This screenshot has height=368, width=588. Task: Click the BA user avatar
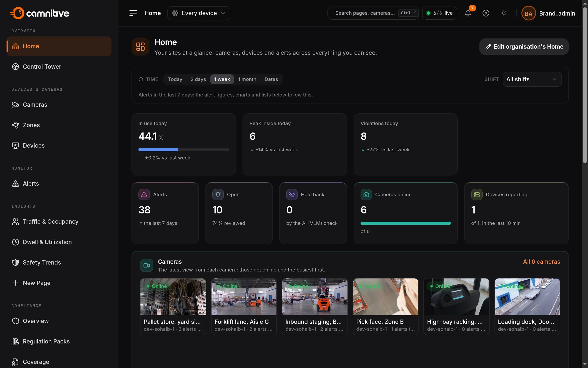[x=528, y=13]
